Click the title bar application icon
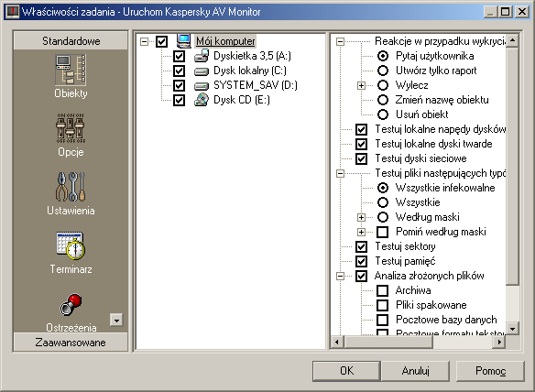This screenshot has width=535, height=392. [x=12, y=12]
